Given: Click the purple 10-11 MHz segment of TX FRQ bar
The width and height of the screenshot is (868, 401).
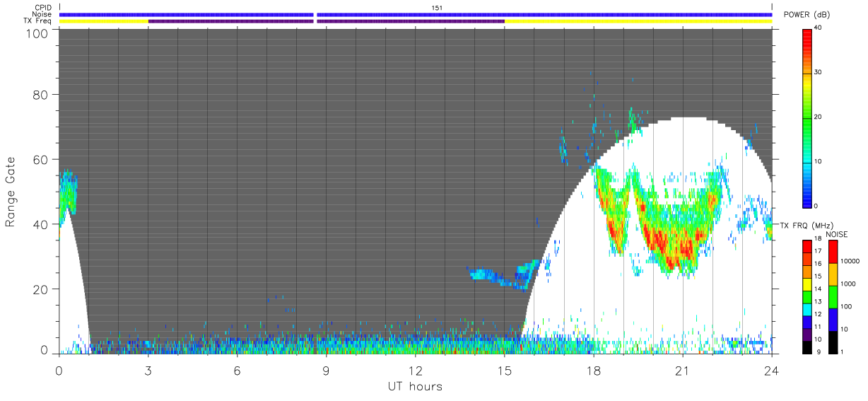Looking at the screenshot, I should pos(807,334).
